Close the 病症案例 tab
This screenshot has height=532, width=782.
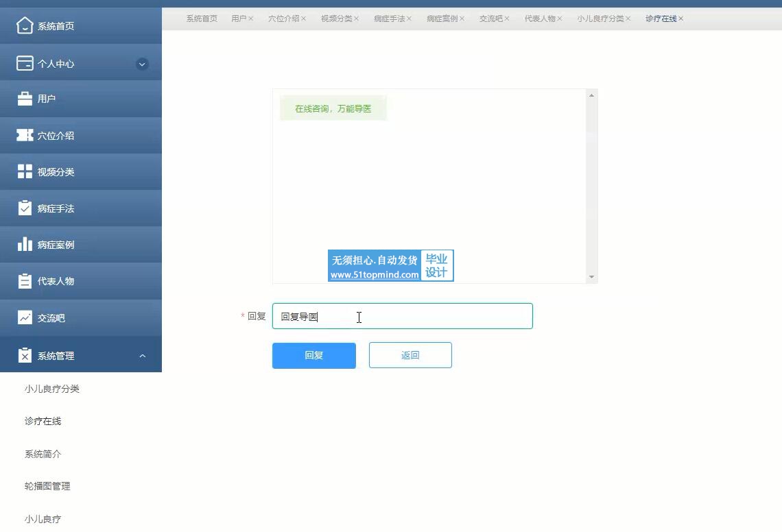tap(462, 19)
